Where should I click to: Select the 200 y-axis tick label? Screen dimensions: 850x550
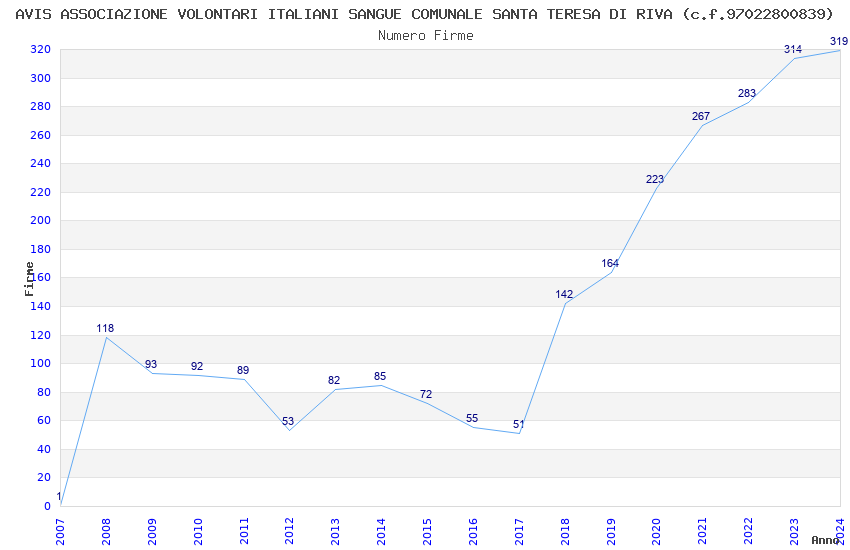click(41, 221)
